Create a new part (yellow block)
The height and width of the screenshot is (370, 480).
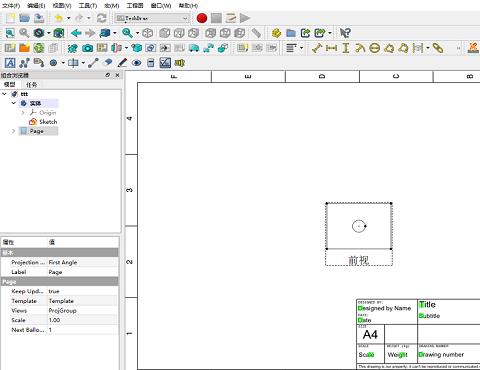[x=276, y=33]
